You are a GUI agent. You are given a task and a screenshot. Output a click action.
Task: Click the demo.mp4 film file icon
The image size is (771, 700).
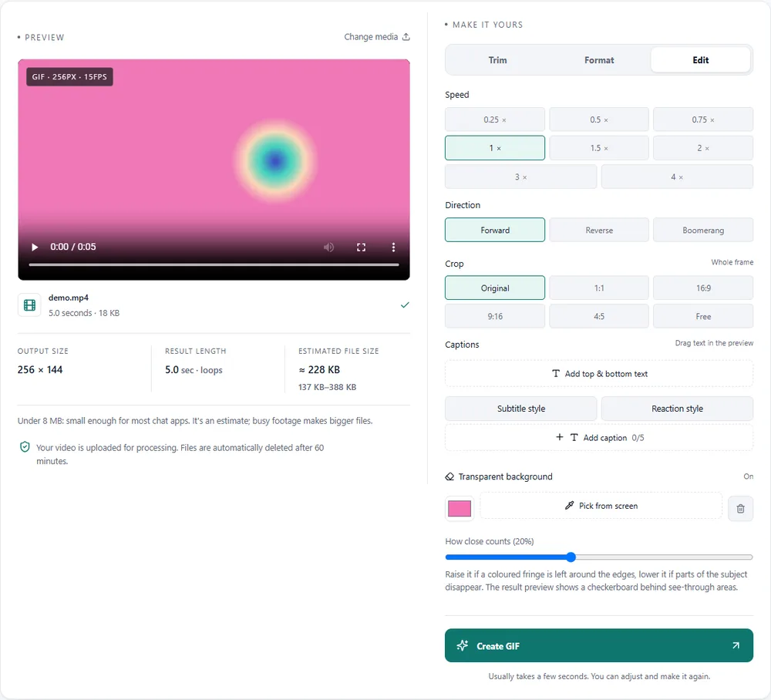pyautogui.click(x=29, y=305)
